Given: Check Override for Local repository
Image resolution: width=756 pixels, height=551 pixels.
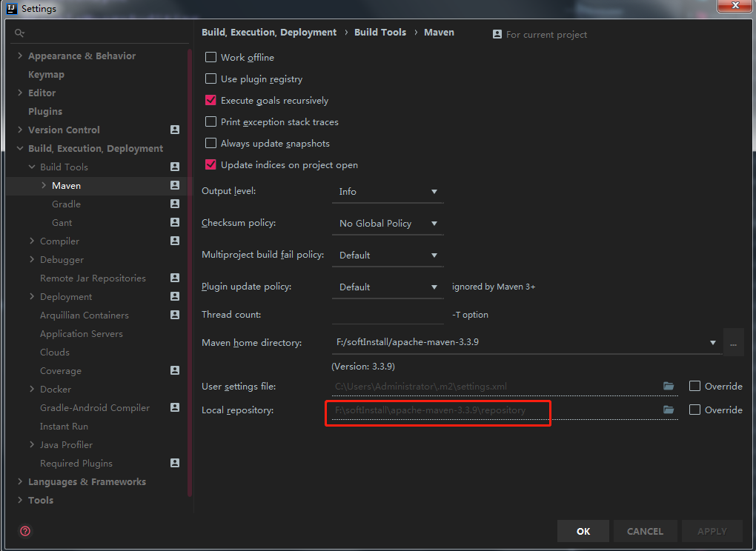Looking at the screenshot, I should point(694,410).
